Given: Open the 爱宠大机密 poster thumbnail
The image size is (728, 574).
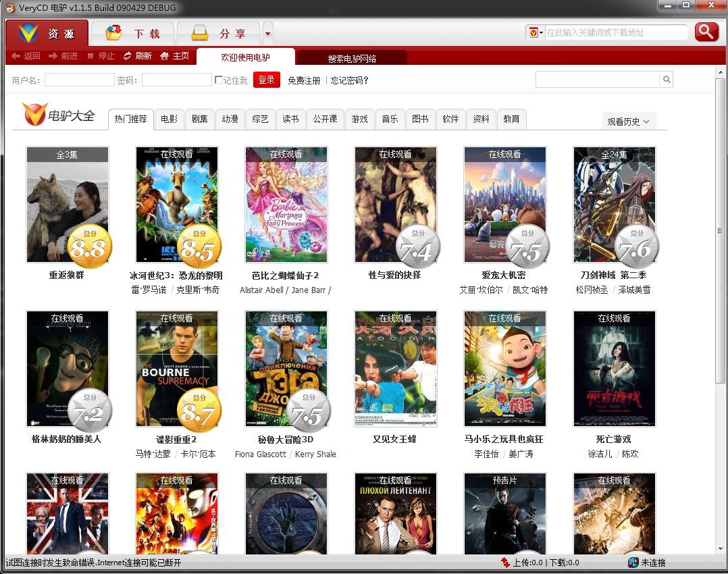Looking at the screenshot, I should (x=505, y=205).
